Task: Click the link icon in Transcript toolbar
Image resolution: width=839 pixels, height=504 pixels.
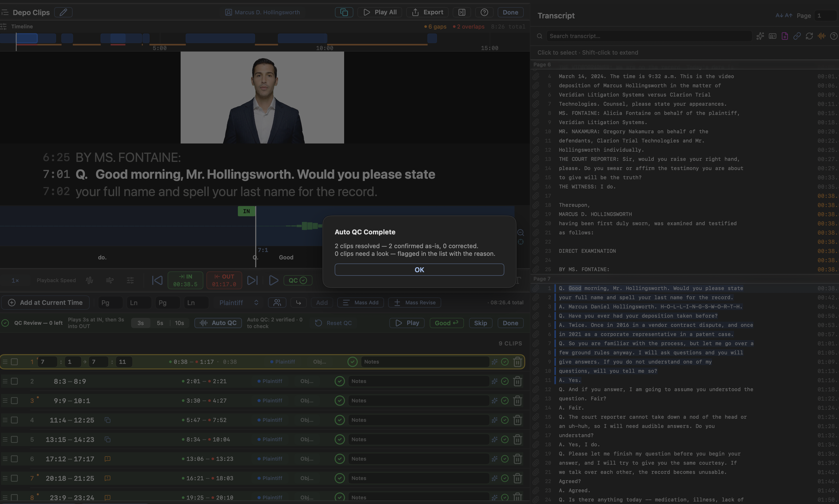Action: coord(797,36)
